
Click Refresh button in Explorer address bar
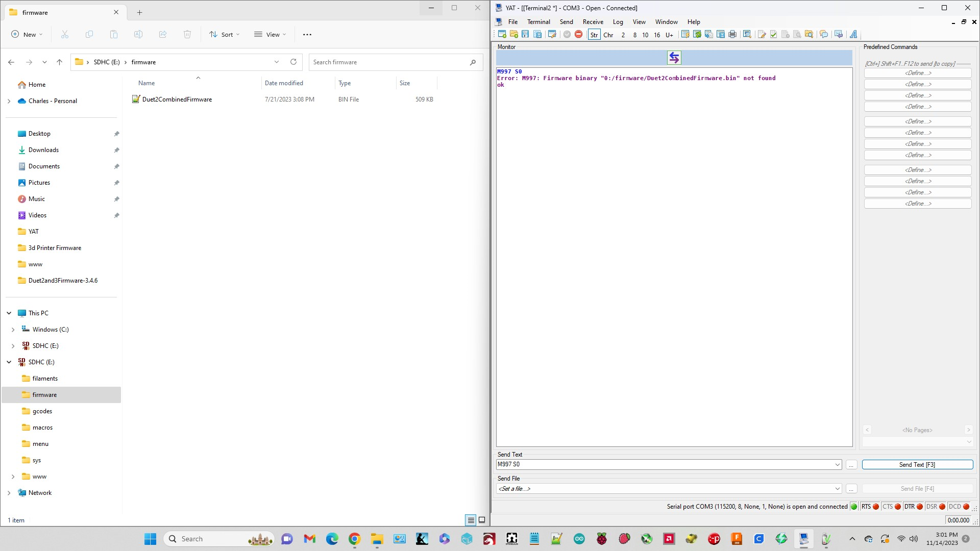pyautogui.click(x=293, y=62)
